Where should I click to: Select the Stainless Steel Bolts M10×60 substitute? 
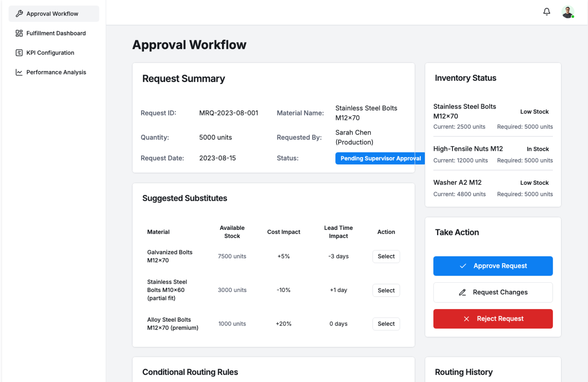click(386, 290)
